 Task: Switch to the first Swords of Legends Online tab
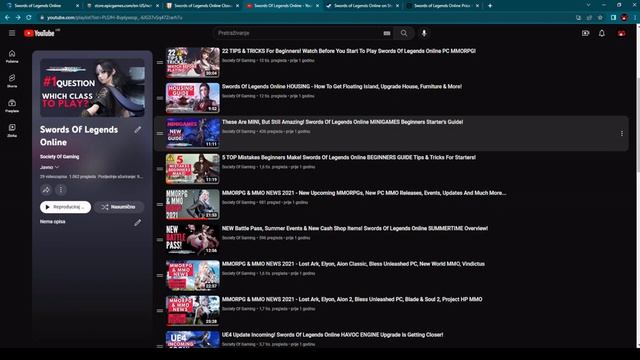[x=42, y=6]
